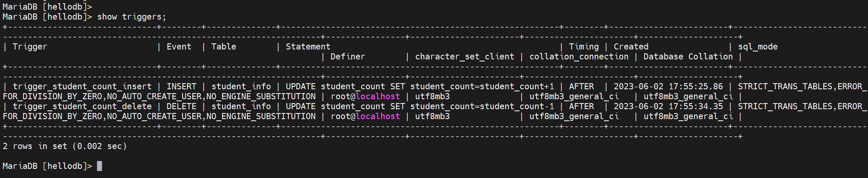Click the DELETE event value
868x178 pixels.
(x=181, y=106)
